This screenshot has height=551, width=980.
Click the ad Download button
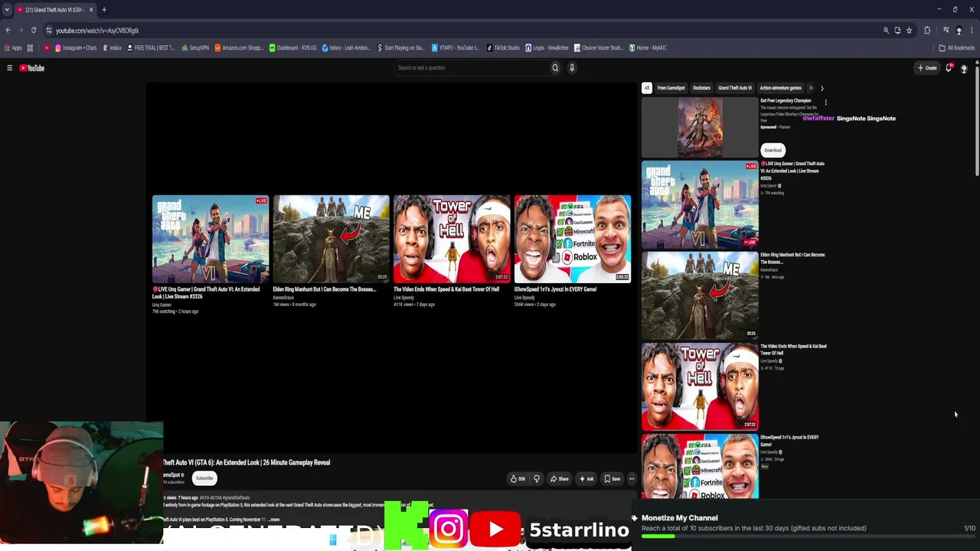pyautogui.click(x=773, y=150)
